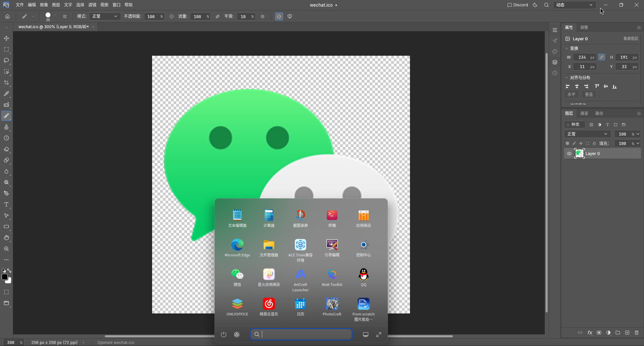This screenshot has height=346, width=644.
Task: Click the Discord button
Action: [518, 5]
